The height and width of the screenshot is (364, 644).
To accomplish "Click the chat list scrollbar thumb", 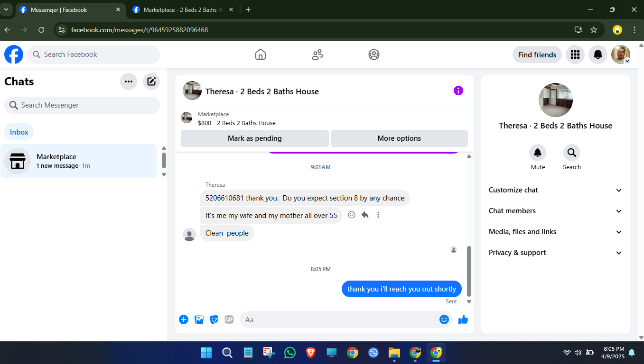I will tap(164, 160).
